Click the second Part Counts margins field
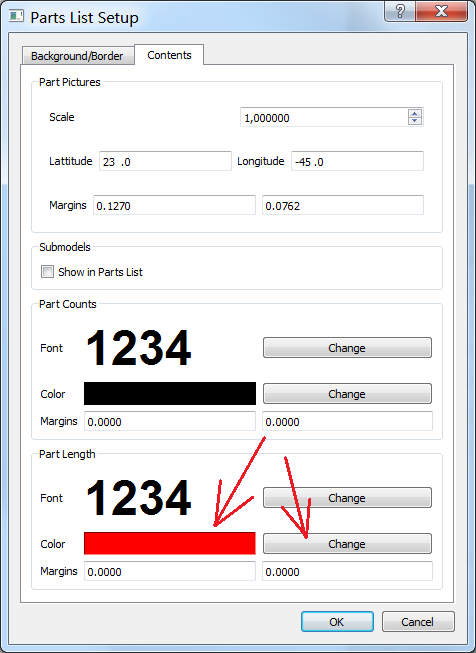 347,421
